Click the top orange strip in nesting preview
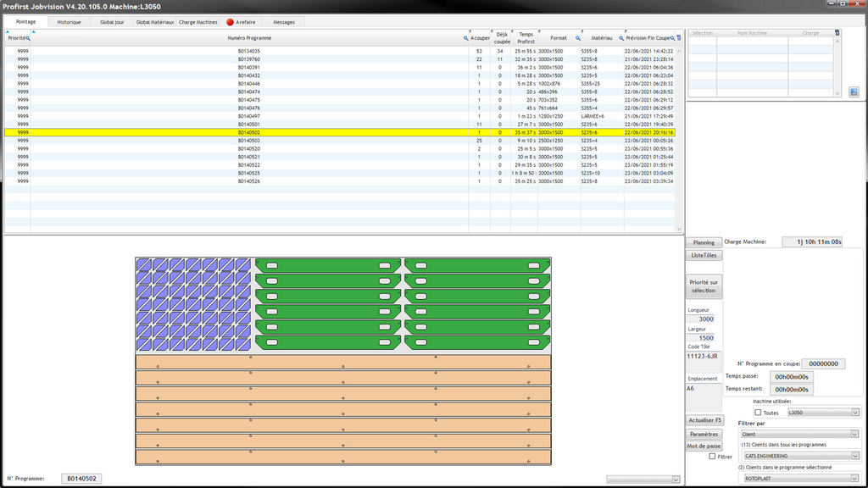 343,362
